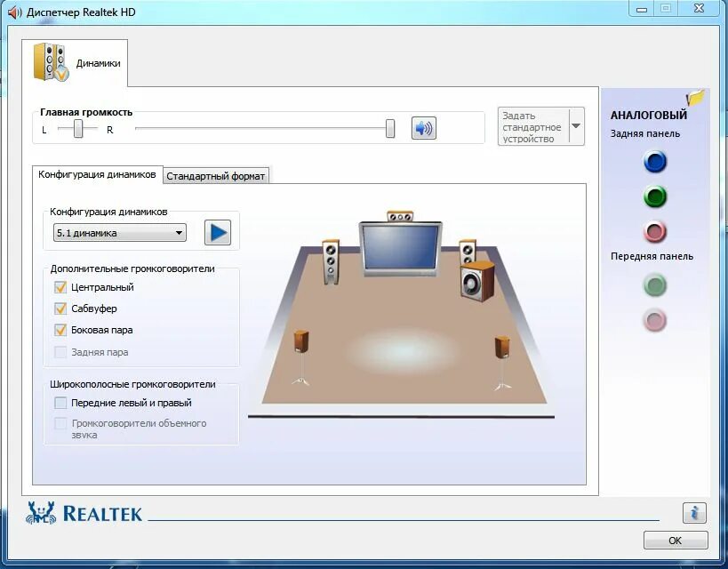Click the side left speaker on stand
Screen dimensions: 728x569
click(x=301, y=358)
